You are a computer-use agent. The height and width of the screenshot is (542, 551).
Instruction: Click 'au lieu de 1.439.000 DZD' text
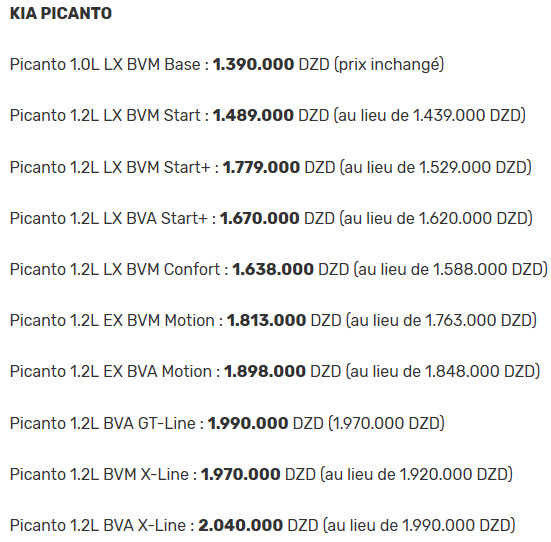429,116
